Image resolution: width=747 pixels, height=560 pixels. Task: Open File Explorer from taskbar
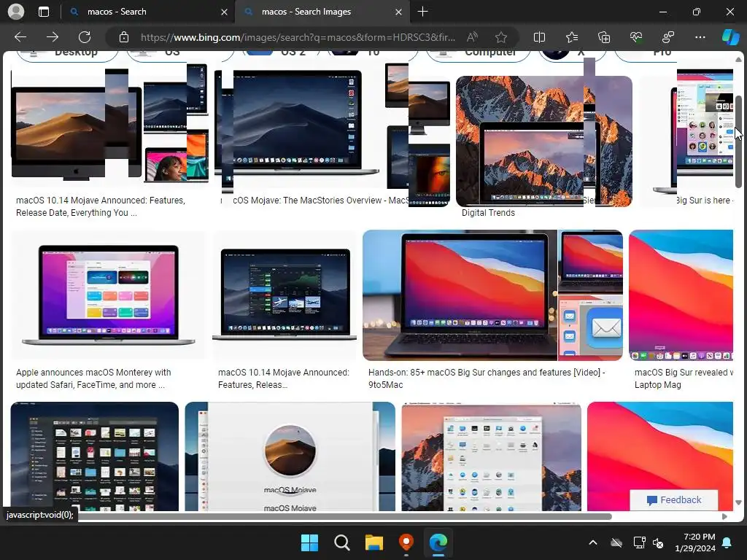click(374, 542)
